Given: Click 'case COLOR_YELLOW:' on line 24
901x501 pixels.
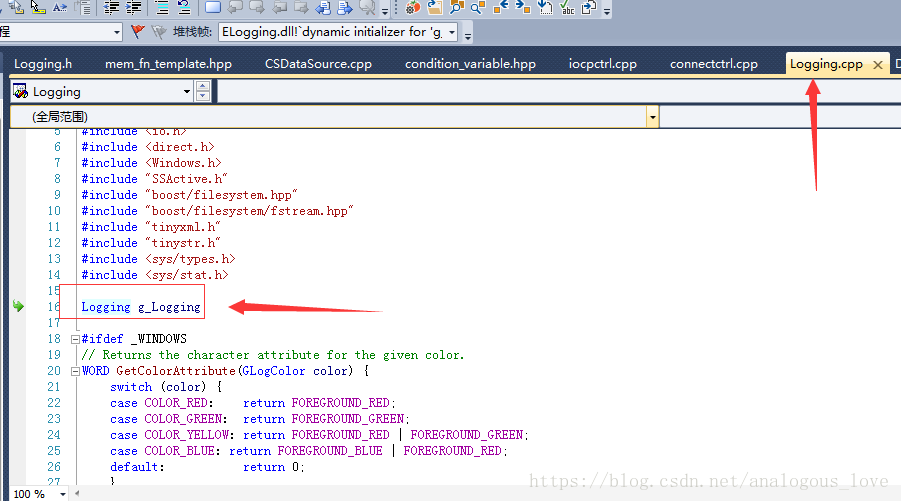Looking at the screenshot, I should coord(172,435).
